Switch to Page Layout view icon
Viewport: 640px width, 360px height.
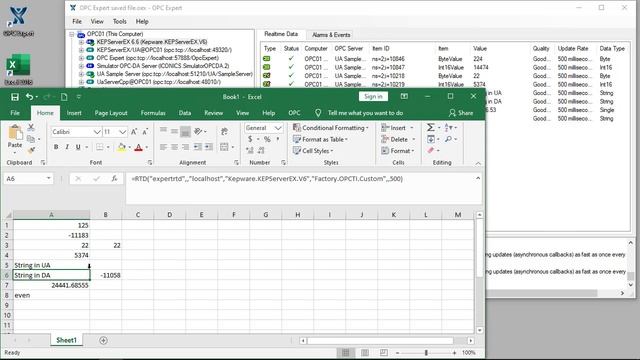[365, 353]
